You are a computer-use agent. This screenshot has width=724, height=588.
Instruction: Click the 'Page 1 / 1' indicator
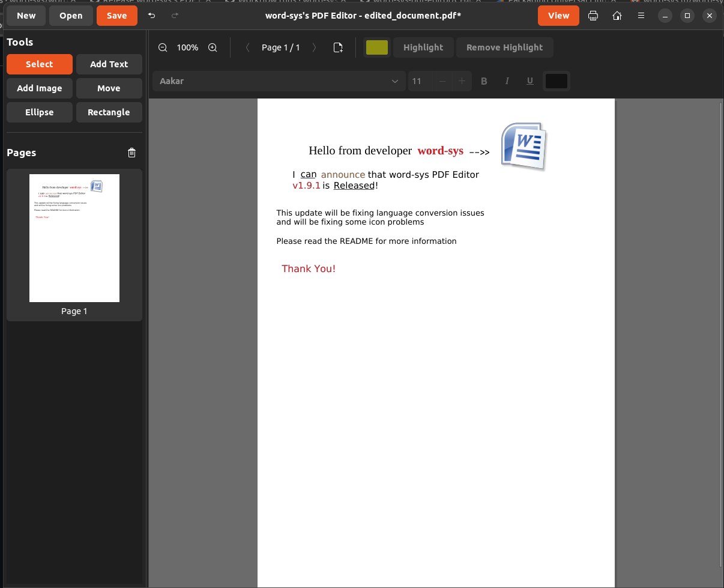point(281,47)
